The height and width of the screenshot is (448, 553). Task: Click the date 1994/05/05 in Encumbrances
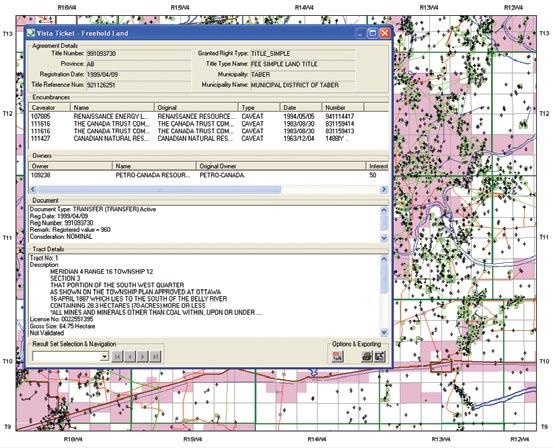299,116
